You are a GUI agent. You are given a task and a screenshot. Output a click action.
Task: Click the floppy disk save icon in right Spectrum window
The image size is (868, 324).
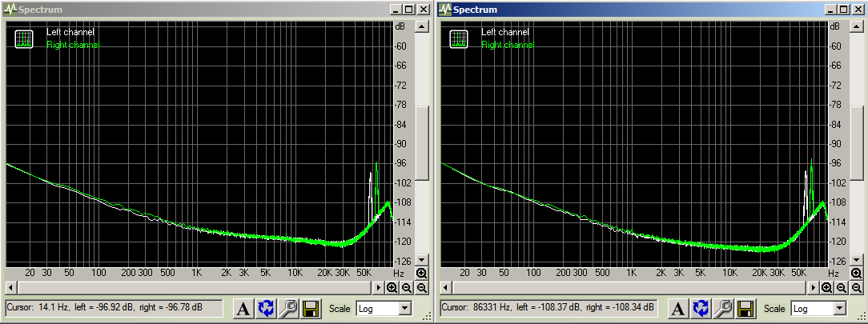click(x=745, y=309)
